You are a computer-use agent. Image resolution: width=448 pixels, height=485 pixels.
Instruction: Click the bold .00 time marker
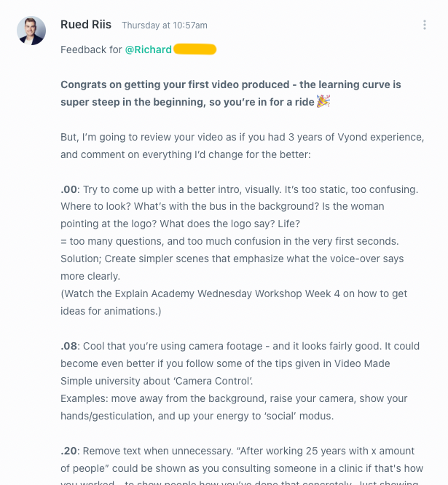(x=68, y=189)
